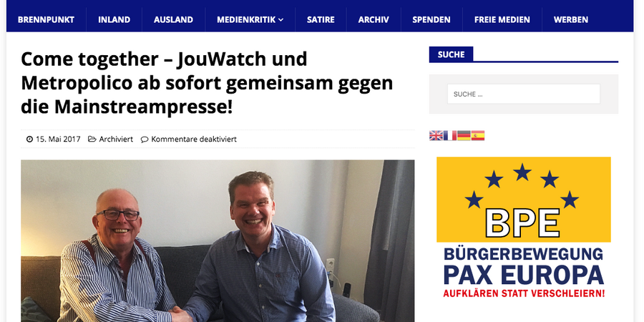The image size is (644, 322).
Task: Expand the Medienkritik dropdown chevron
Action: [281, 20]
